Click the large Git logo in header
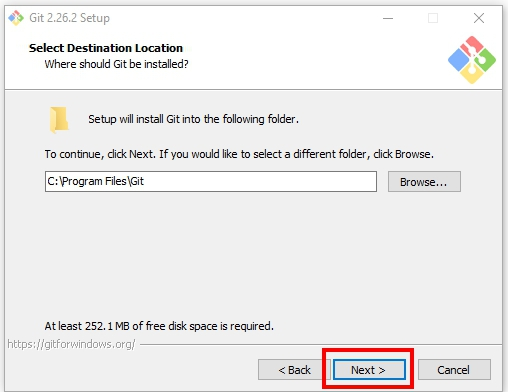Screen dimensions: 508x392 point(472,60)
